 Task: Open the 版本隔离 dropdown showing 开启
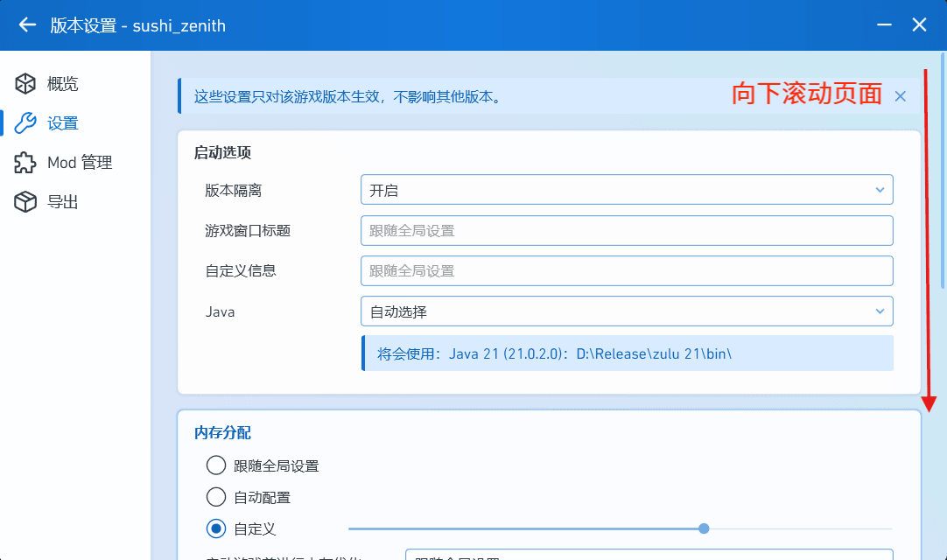(627, 190)
